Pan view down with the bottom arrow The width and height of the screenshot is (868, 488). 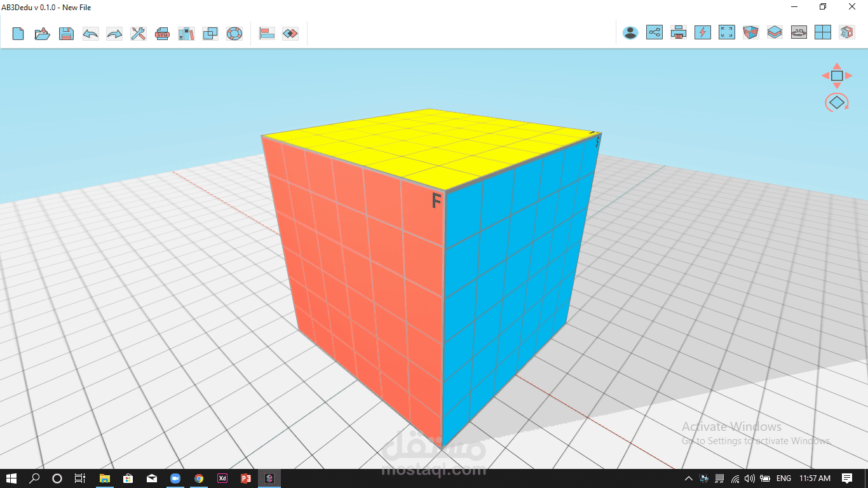coord(837,85)
